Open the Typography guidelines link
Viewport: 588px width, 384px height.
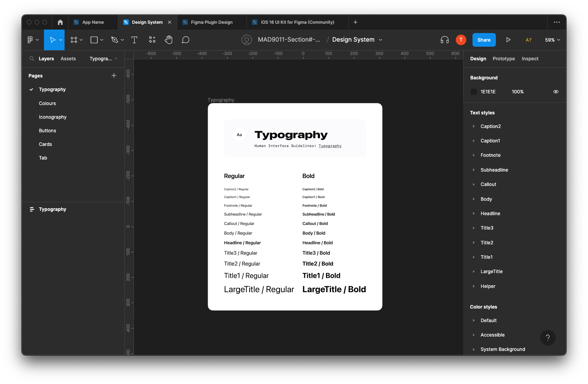pyautogui.click(x=330, y=146)
